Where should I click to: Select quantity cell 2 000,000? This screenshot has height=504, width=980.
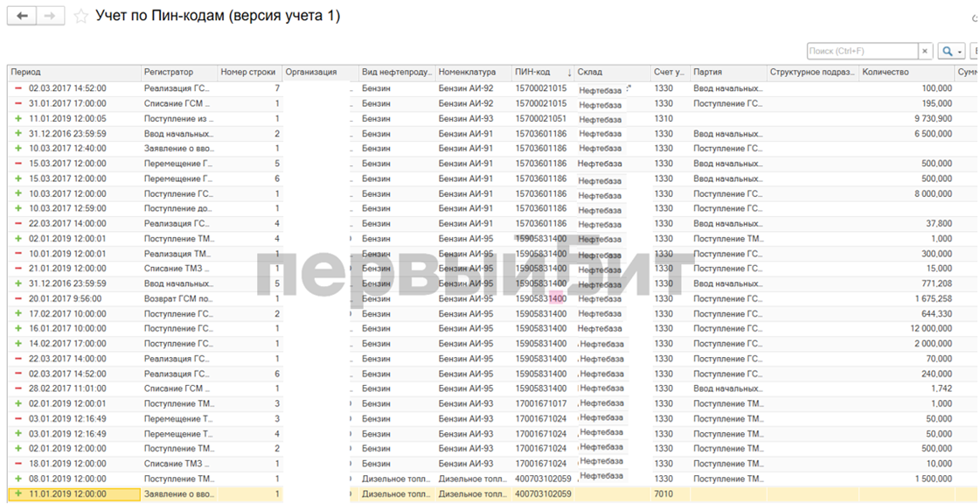907,343
